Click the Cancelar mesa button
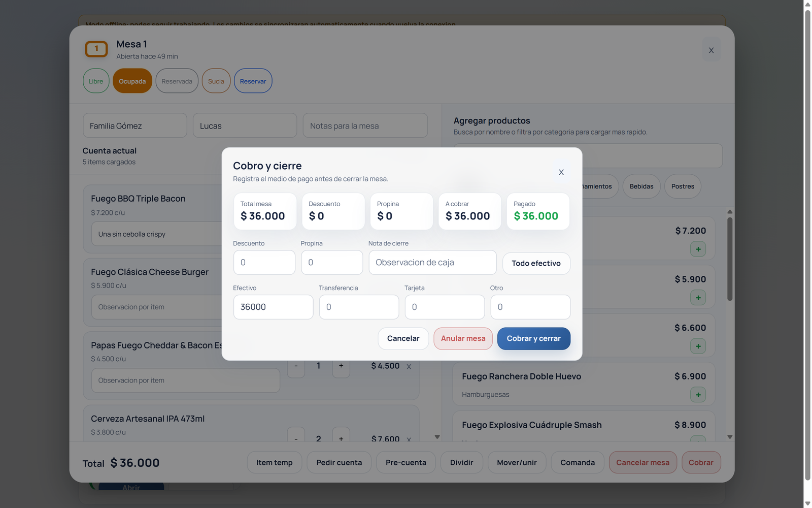 (x=642, y=462)
